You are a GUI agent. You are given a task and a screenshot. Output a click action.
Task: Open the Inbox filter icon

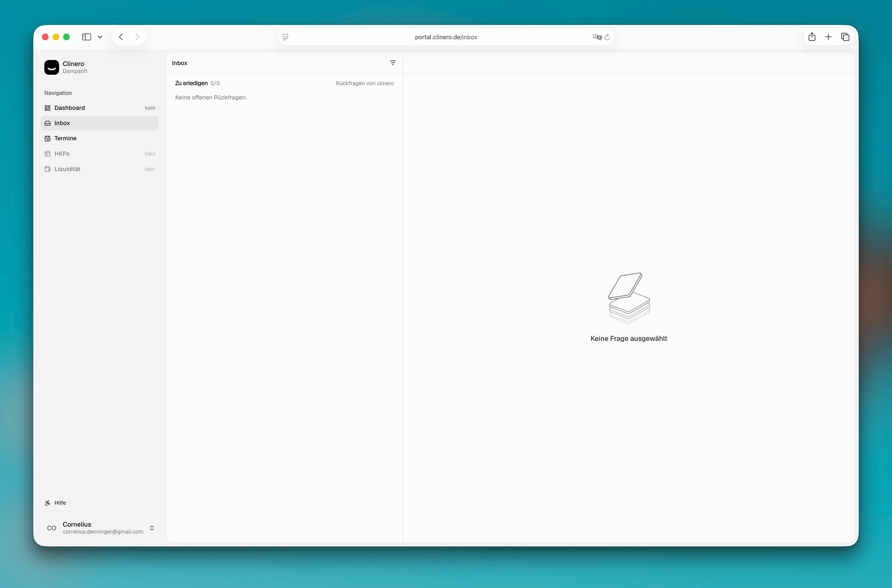pos(393,63)
